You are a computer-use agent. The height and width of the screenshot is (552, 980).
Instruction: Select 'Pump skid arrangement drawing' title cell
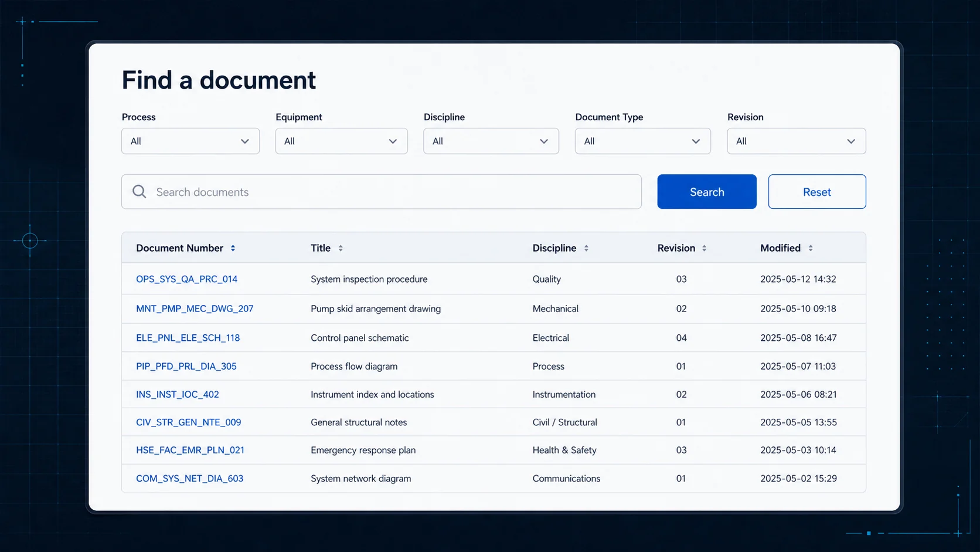point(376,309)
